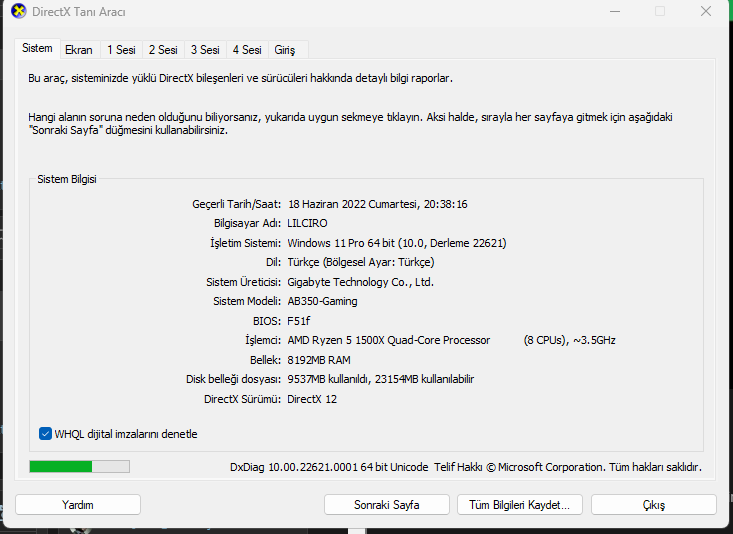Screen dimensions: 733x534
Task: Click the DirectX Tanı Aracı title bar icon
Action: point(18,11)
